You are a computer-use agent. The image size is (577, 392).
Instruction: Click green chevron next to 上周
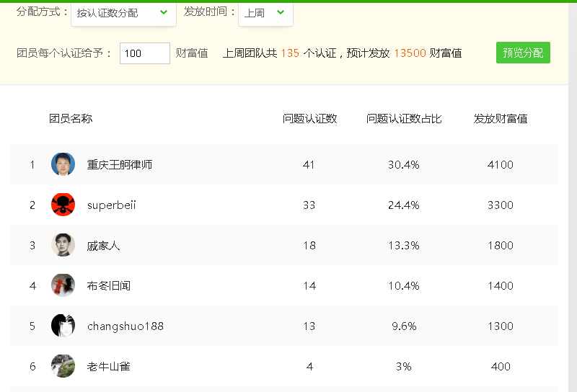click(x=281, y=12)
